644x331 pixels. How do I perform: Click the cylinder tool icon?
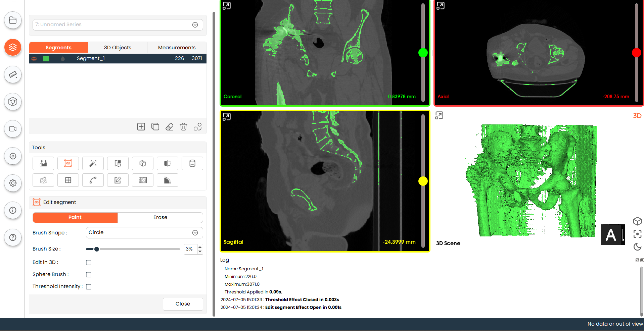[192, 163]
